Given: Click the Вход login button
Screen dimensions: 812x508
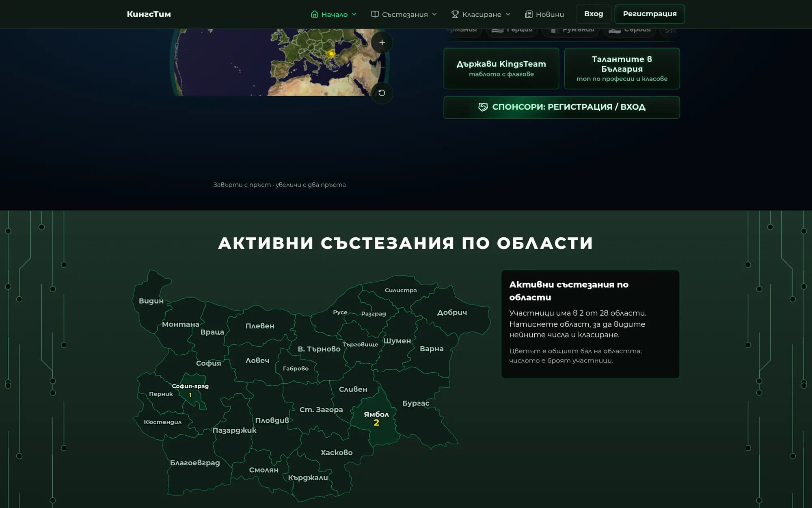Looking at the screenshot, I should (x=594, y=14).
